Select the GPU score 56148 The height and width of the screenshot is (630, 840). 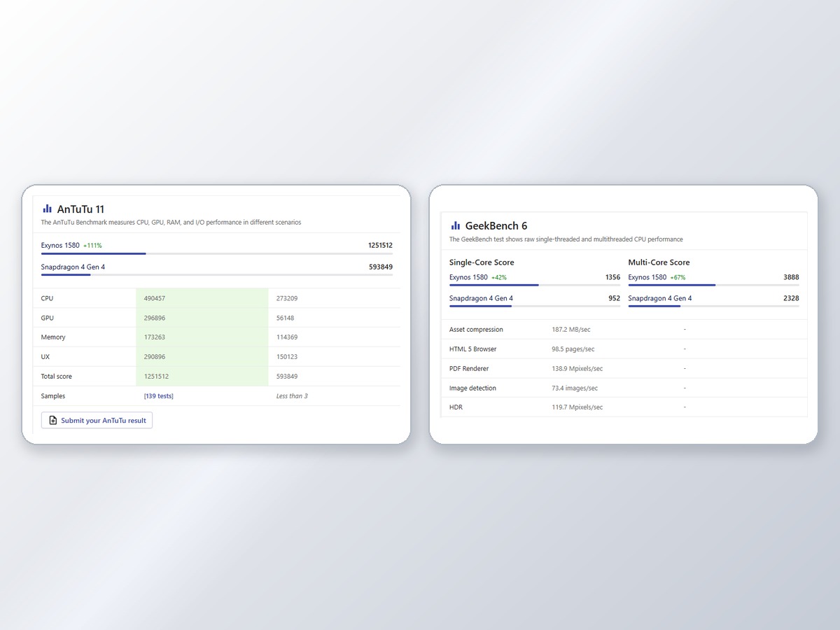point(285,318)
